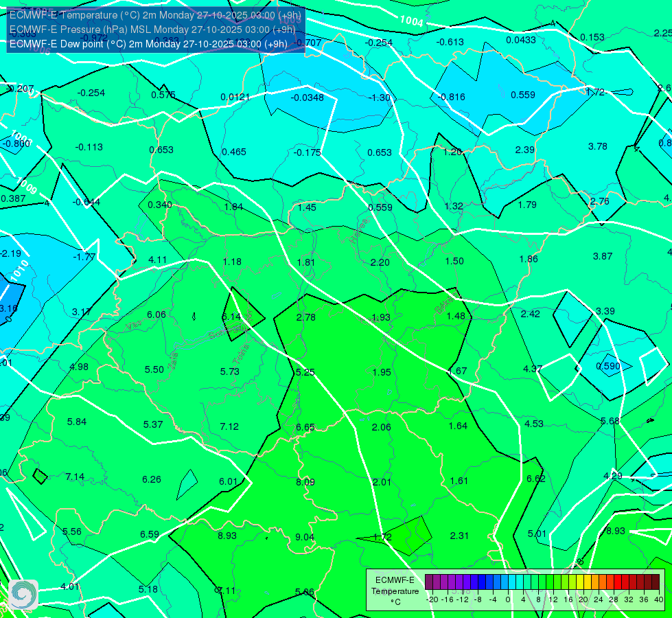Click the dew point value 1.93
Screen dimensions: 672x618
[381, 317]
